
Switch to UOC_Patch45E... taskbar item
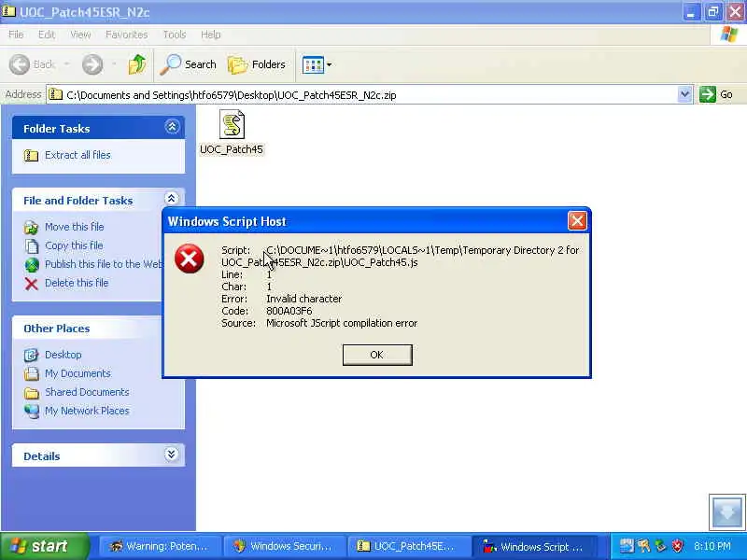coord(408,547)
